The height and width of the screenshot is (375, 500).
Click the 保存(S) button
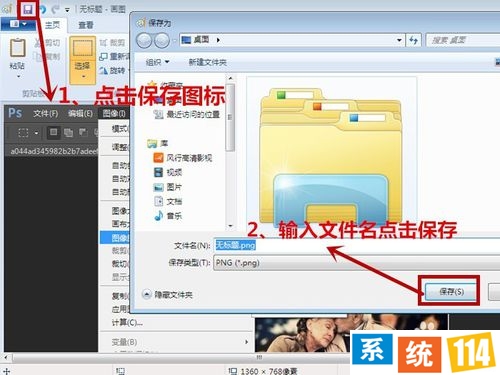click(451, 292)
